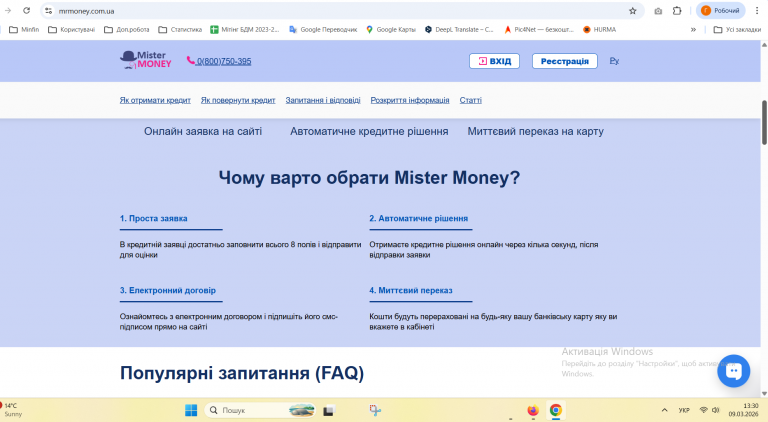Switch to Chrome on the taskbar

coord(555,410)
